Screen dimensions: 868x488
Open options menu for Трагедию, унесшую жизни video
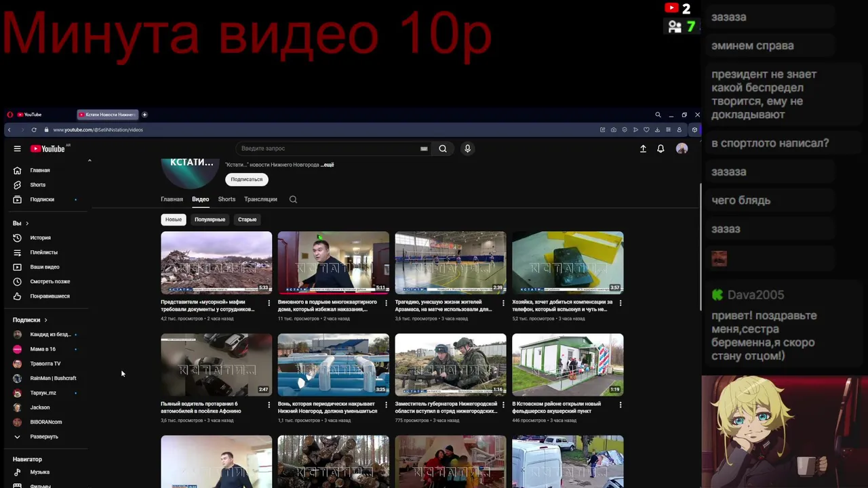pyautogui.click(x=503, y=303)
